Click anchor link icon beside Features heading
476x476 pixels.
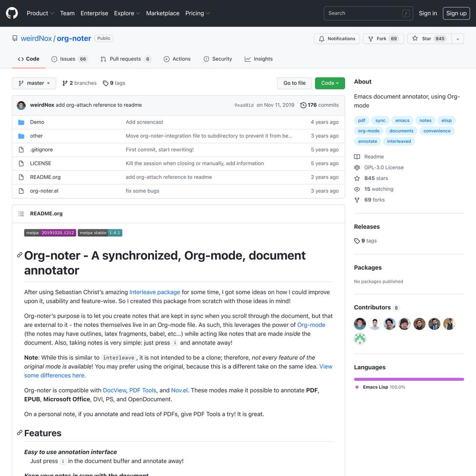tap(20, 432)
